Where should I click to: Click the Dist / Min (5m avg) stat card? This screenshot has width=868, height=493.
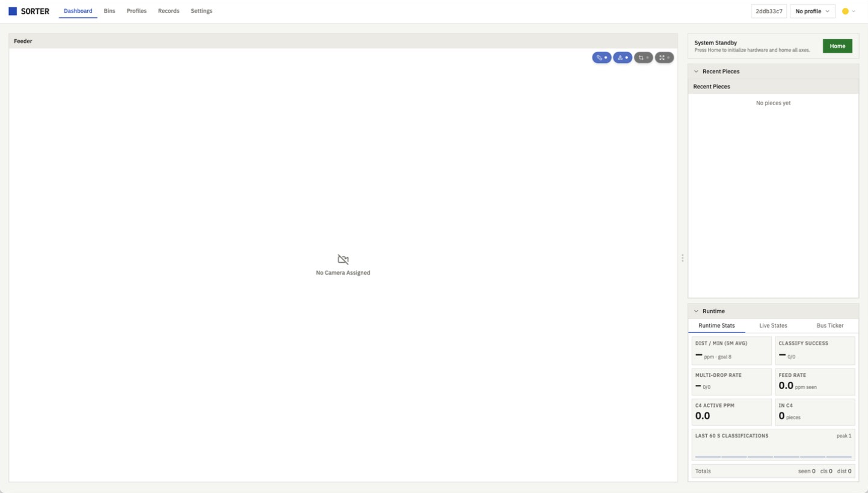(x=731, y=351)
